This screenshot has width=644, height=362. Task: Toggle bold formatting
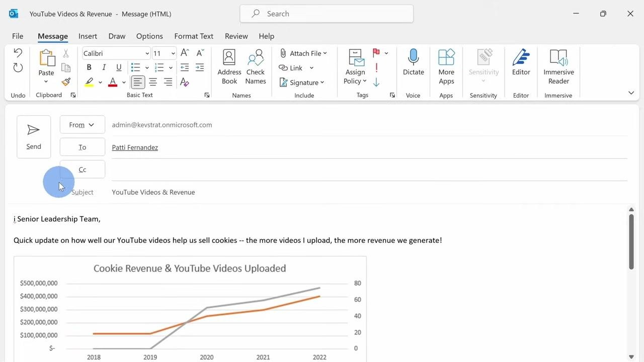tap(89, 67)
